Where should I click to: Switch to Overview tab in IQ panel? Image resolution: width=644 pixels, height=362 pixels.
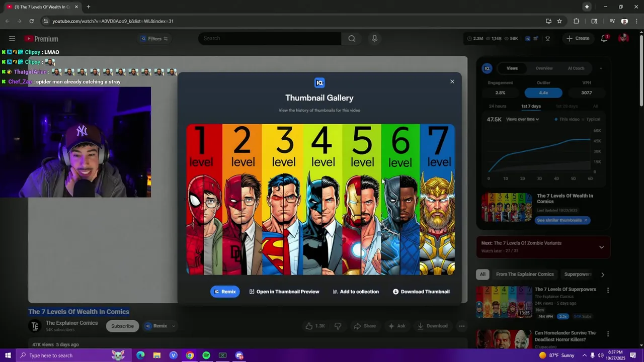pos(544,68)
